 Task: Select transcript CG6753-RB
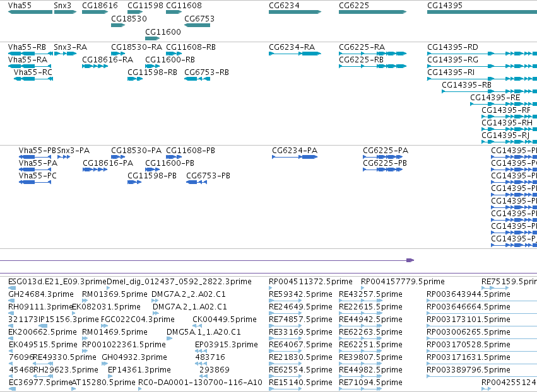tap(198, 79)
